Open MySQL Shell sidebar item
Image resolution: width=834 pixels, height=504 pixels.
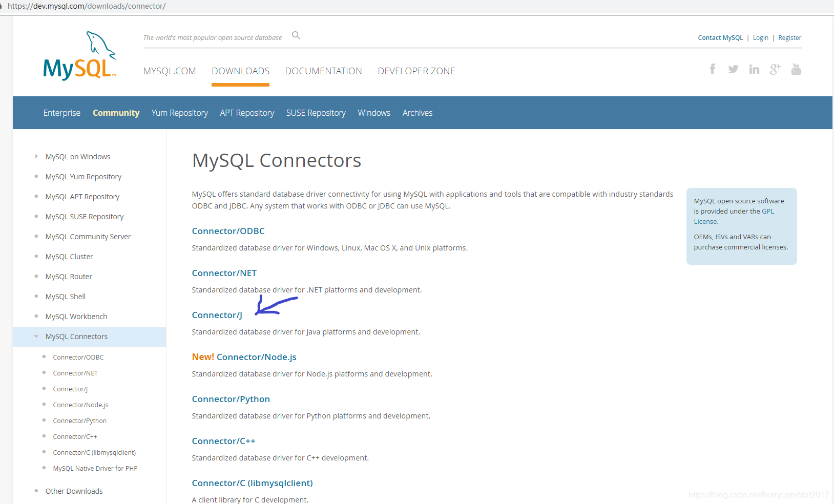(66, 297)
